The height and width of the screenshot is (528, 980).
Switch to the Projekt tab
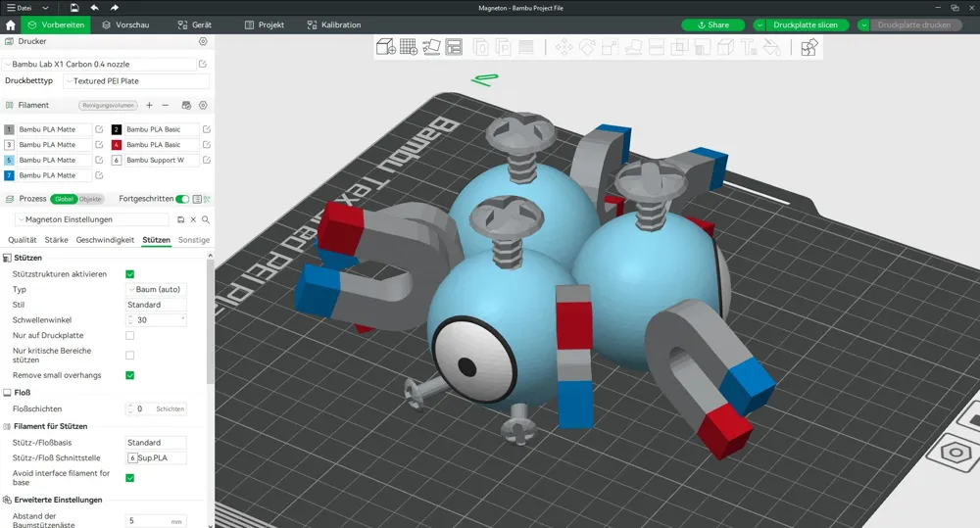pyautogui.click(x=265, y=25)
